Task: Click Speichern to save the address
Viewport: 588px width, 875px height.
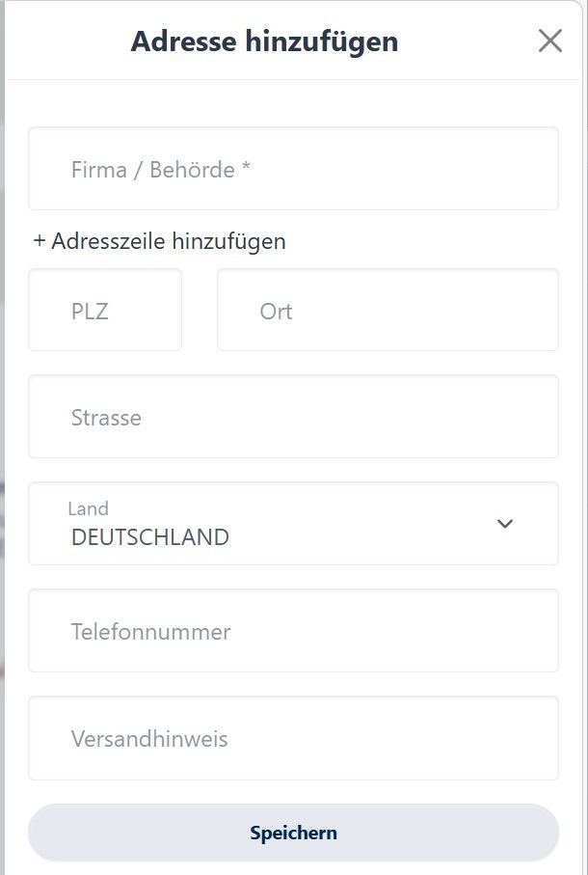Action: pos(293,832)
